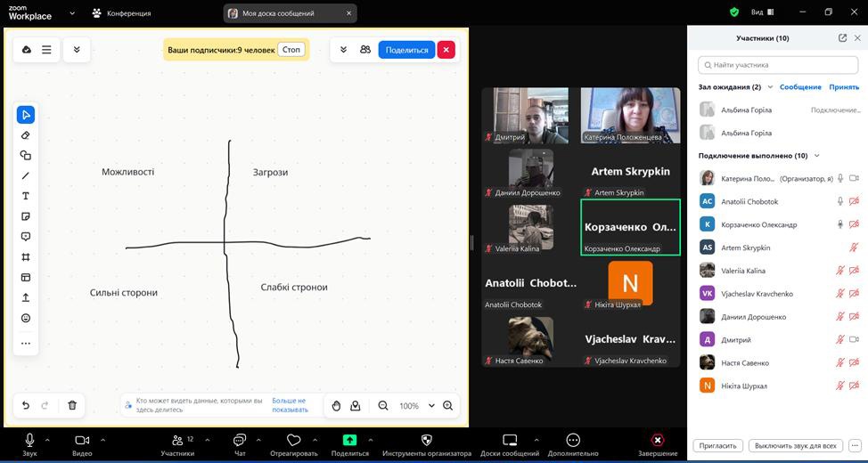This screenshot has width=868, height=463.
Task: Choose the Text tool in whiteboard toolbar
Action: 26,196
